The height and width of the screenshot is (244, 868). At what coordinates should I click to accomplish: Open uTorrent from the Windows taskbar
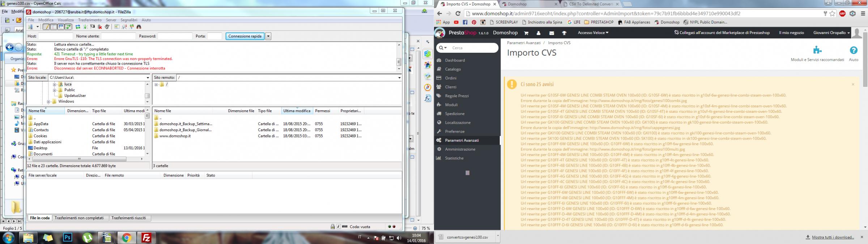pos(87,237)
